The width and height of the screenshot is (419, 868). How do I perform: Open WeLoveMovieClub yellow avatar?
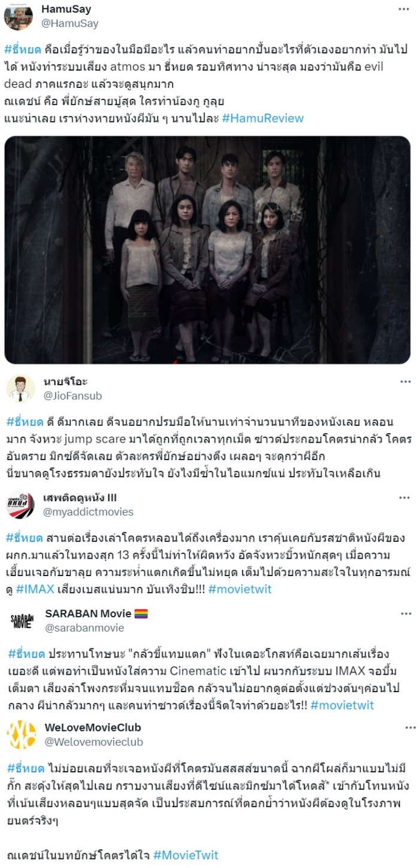point(22,735)
